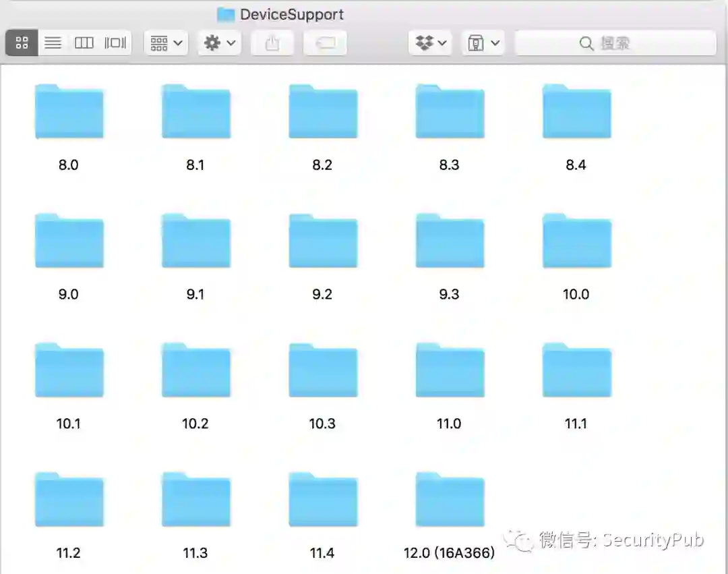Click the edit tags button
The image size is (728, 574).
click(x=325, y=43)
